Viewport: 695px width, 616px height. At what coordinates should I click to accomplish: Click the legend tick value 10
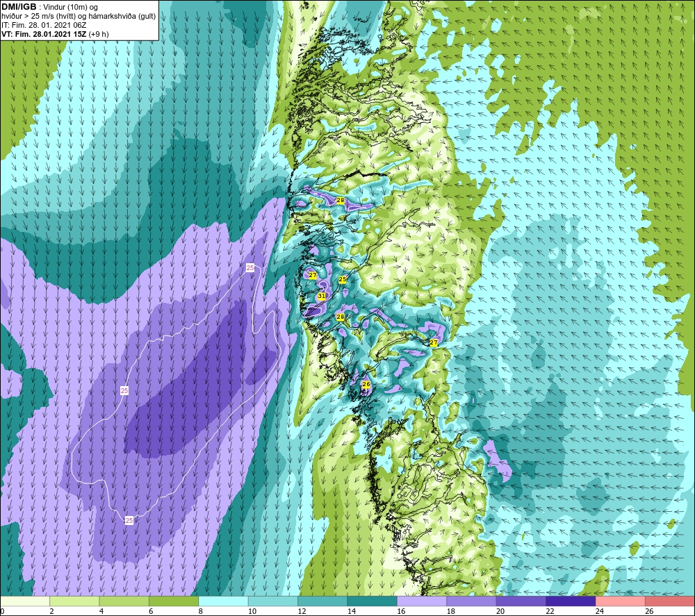coord(252,611)
